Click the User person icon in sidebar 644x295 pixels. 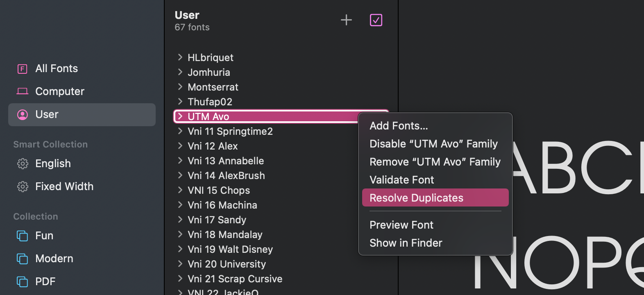23,115
